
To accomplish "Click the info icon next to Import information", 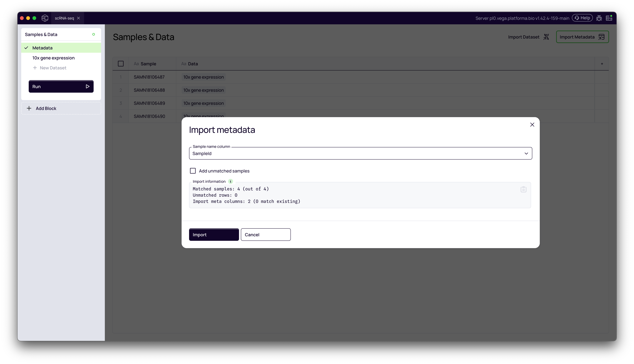I will pos(230,181).
